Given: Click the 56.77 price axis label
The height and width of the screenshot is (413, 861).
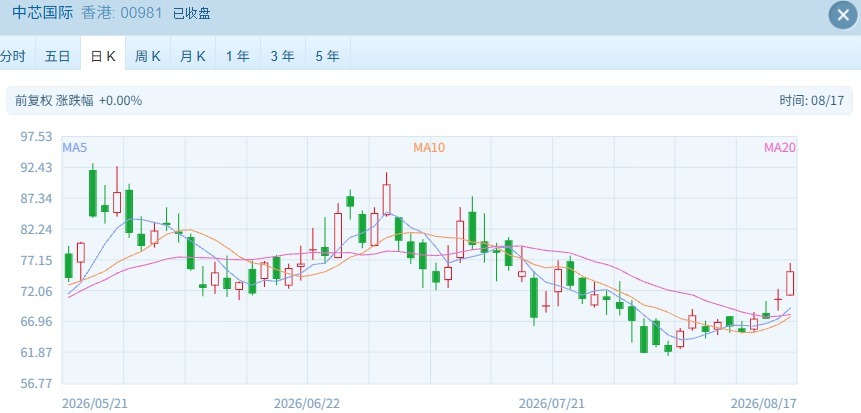Looking at the screenshot, I should [x=36, y=383].
